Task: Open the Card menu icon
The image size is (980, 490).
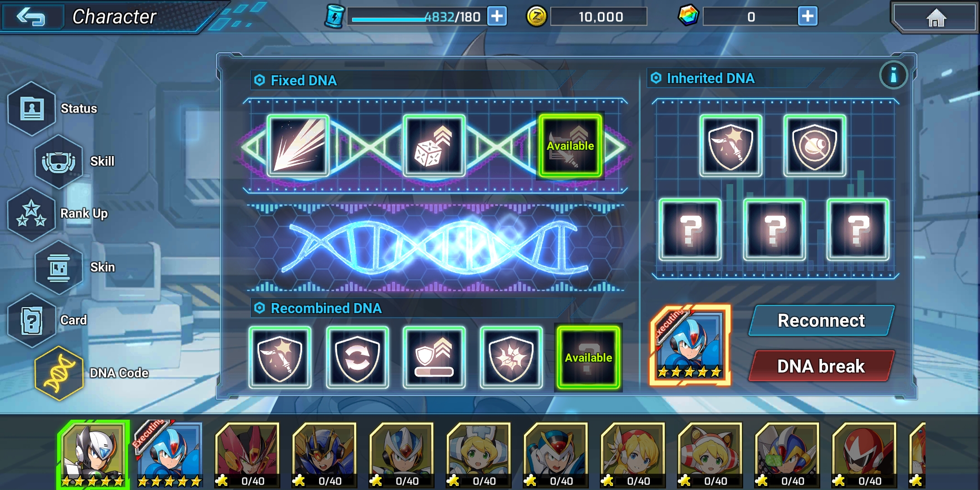Action: coord(32,320)
